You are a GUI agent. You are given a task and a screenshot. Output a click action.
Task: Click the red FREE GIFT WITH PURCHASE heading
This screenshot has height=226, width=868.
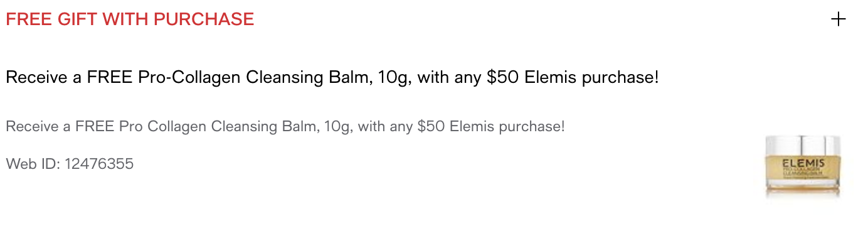click(x=130, y=19)
